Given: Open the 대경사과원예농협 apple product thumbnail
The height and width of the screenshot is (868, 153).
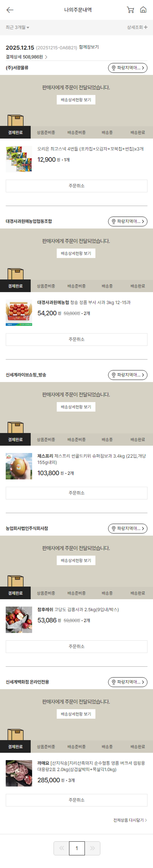Looking at the screenshot, I should coord(19,313).
